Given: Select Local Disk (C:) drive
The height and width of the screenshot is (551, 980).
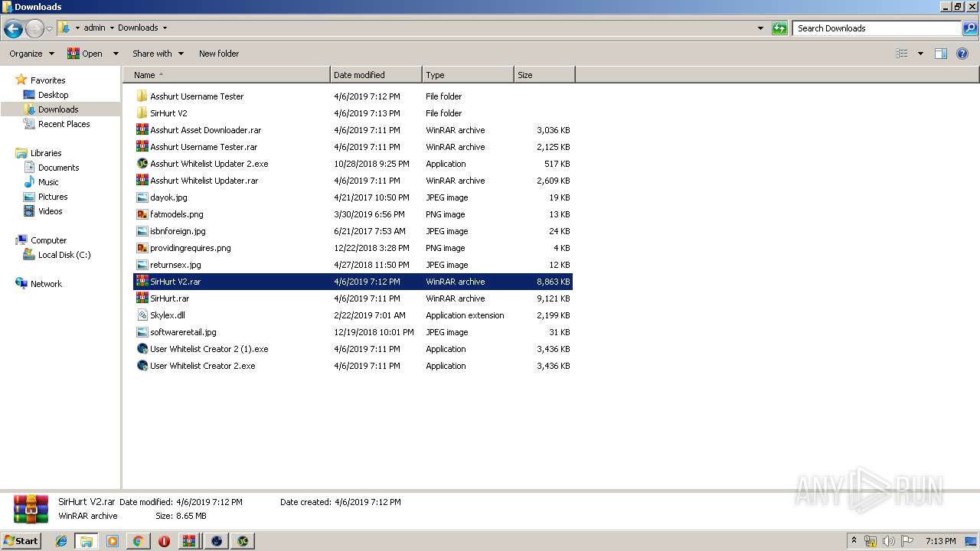Looking at the screenshot, I should [x=64, y=255].
